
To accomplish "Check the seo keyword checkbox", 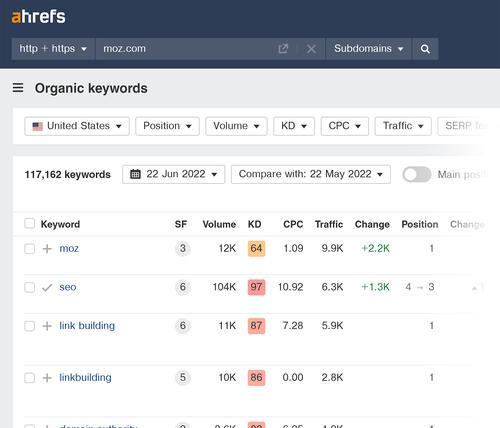I will [30, 287].
